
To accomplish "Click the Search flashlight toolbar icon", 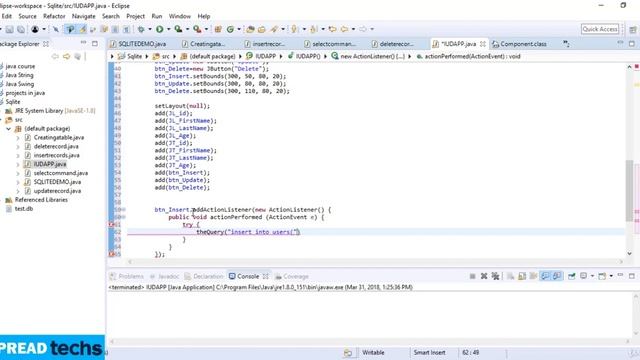I will pyautogui.click(x=273, y=29).
